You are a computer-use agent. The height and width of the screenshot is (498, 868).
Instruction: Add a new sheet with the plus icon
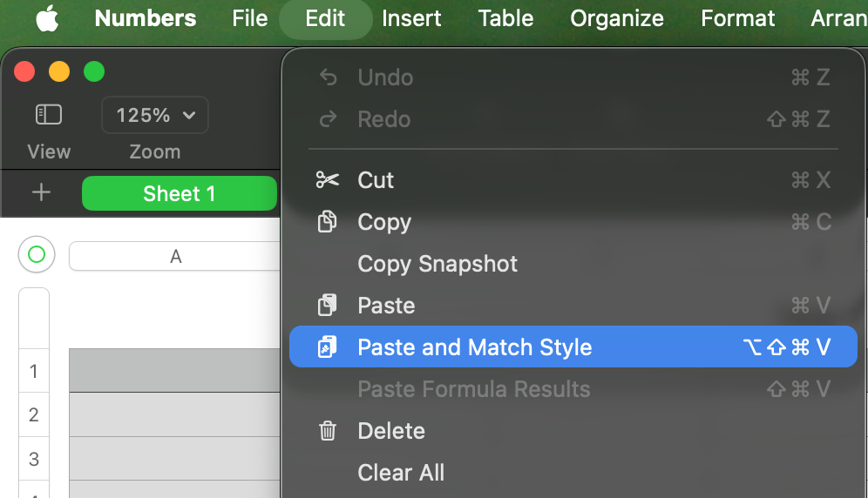point(41,193)
